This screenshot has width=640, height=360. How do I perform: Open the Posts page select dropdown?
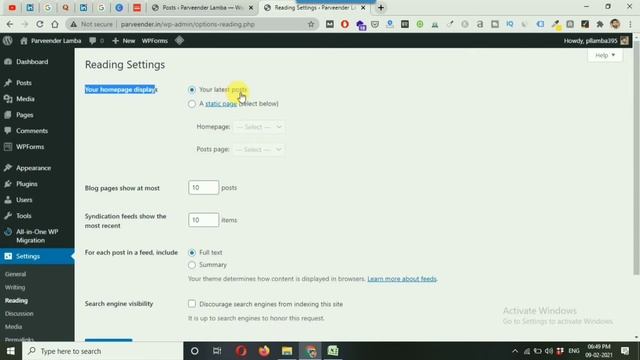click(259, 149)
